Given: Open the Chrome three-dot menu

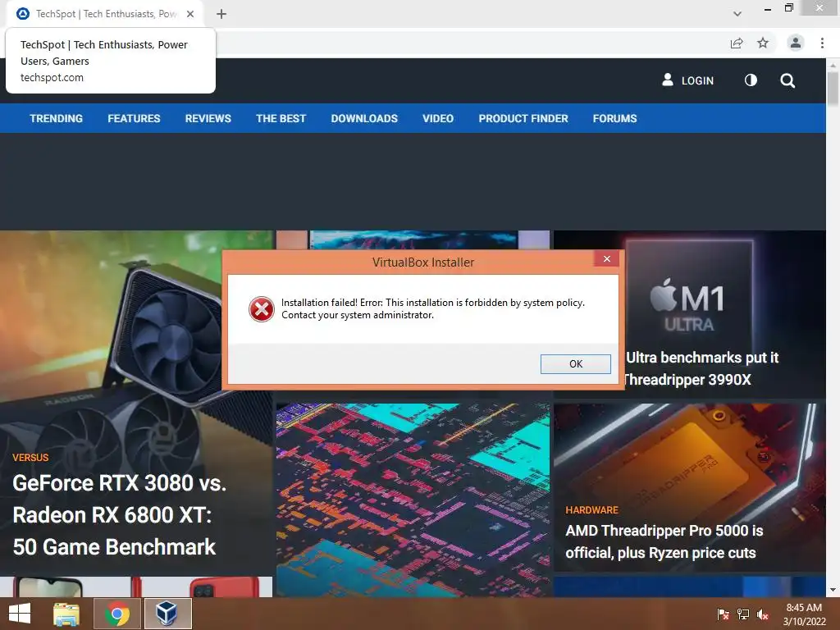Looking at the screenshot, I should pyautogui.click(x=822, y=43).
